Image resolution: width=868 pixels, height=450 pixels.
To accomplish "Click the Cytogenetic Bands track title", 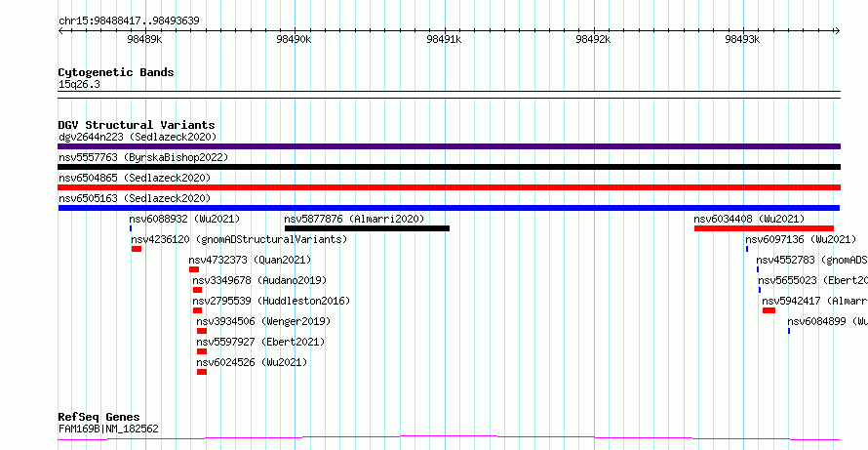I will [116, 72].
